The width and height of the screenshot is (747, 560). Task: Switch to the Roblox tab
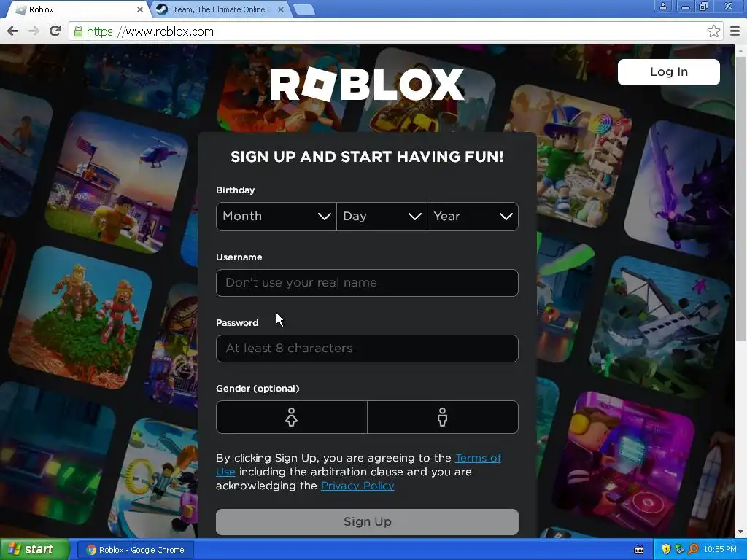point(76,9)
